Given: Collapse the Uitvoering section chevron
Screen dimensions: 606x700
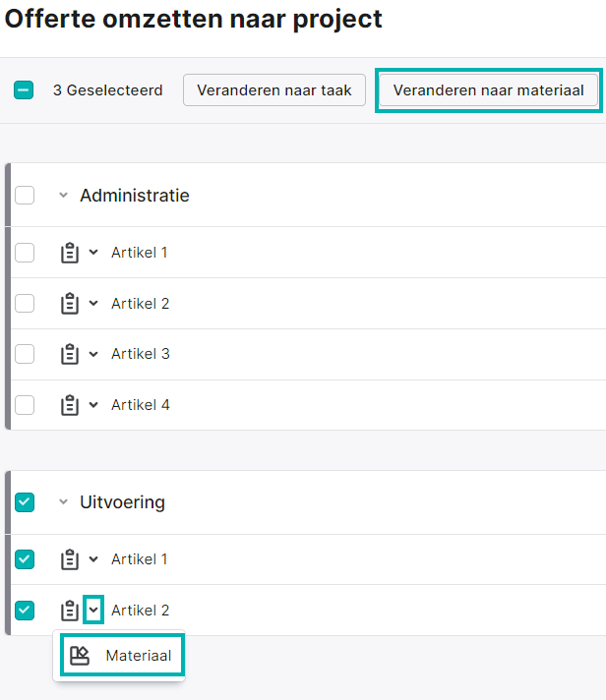Looking at the screenshot, I should (x=63, y=502).
